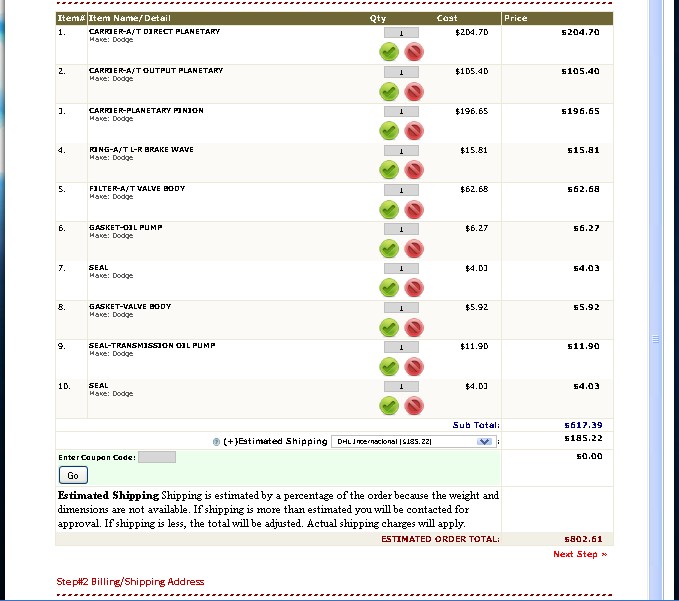Delete Ring-A/T L-R Brake Wave item
Image resolution: width=679 pixels, height=601 pixels.
click(x=414, y=170)
